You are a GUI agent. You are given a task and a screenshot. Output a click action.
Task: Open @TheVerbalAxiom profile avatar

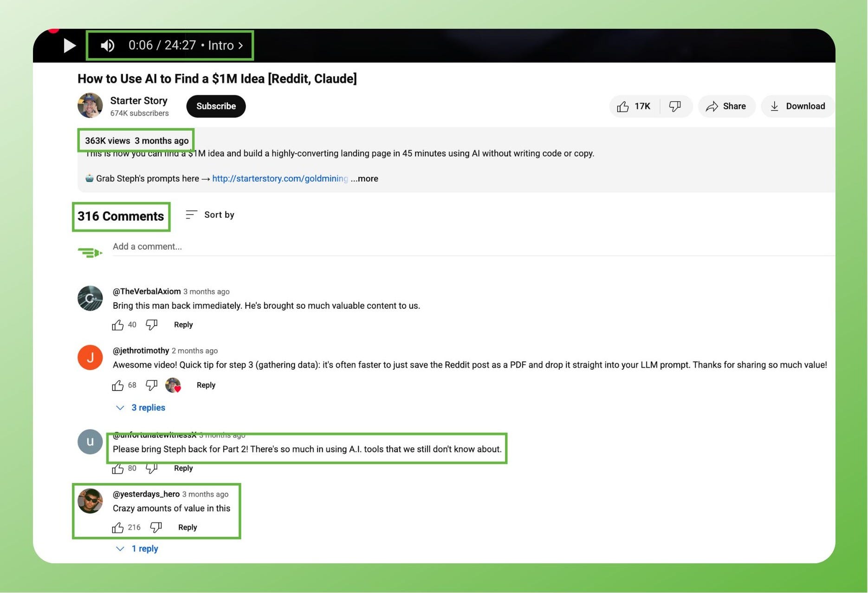pyautogui.click(x=90, y=298)
